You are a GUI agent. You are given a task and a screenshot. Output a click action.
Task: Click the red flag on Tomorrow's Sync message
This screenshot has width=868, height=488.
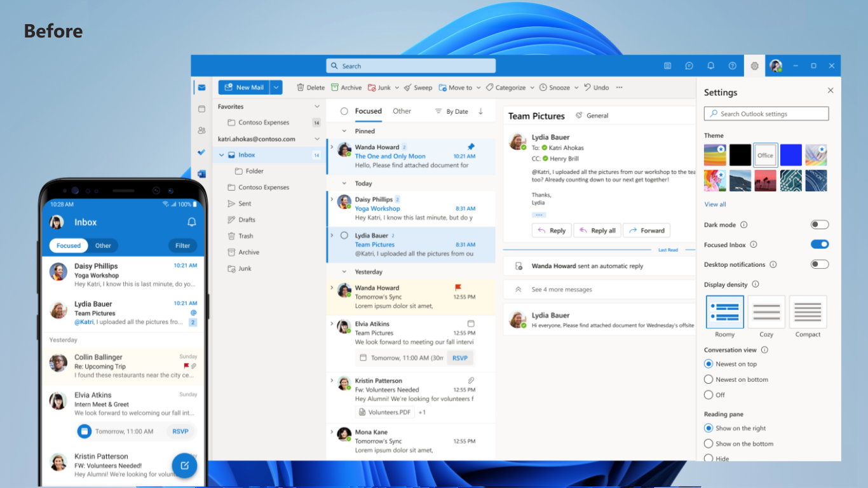pyautogui.click(x=458, y=287)
